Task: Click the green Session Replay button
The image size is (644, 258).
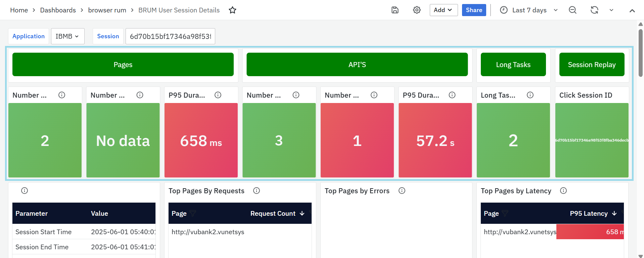Action: pos(592,64)
